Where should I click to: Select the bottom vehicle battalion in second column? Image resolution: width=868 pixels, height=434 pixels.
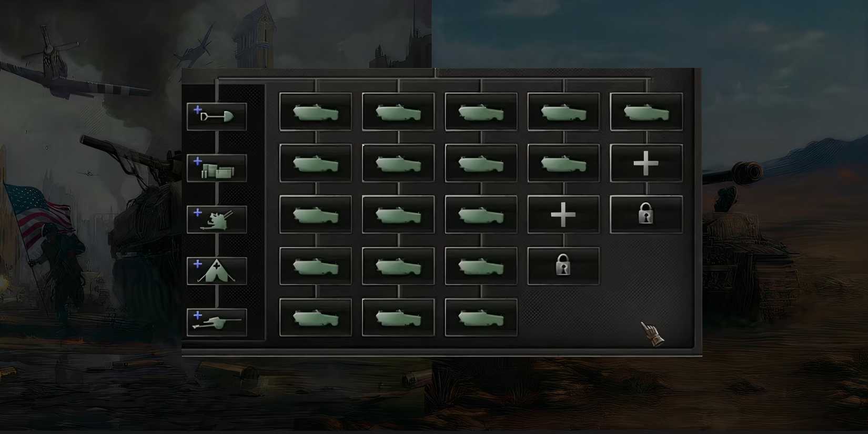click(398, 318)
